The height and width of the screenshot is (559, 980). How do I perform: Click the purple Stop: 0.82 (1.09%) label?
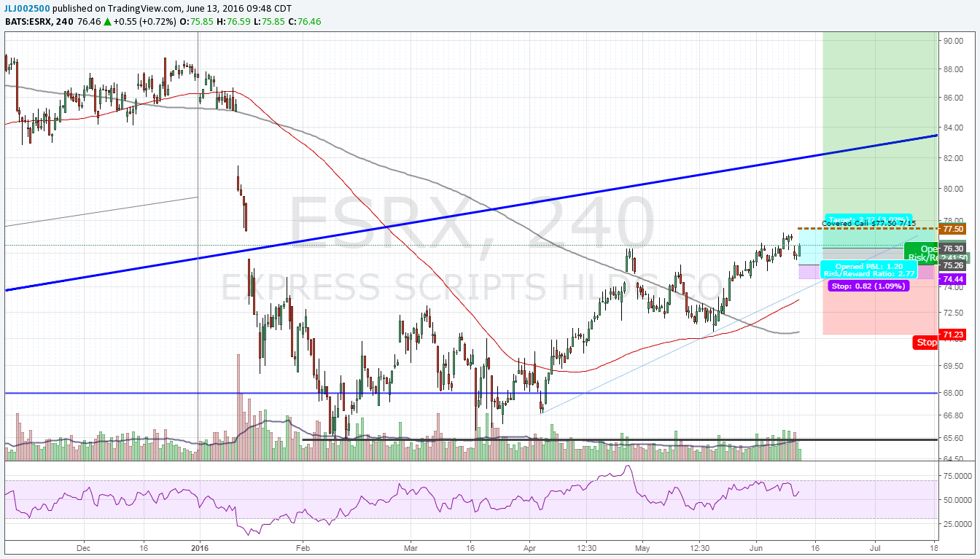click(868, 286)
